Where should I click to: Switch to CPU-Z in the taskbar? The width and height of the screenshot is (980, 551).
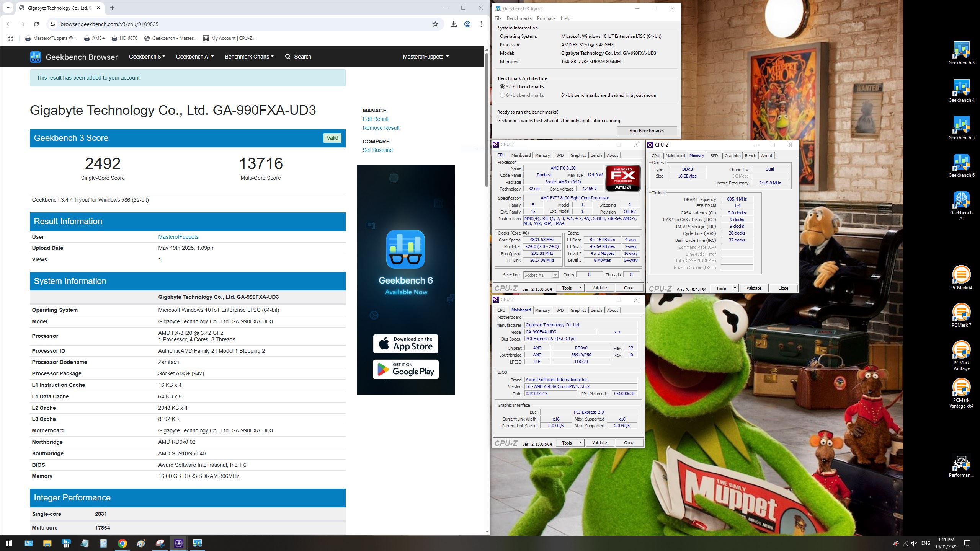178,543
